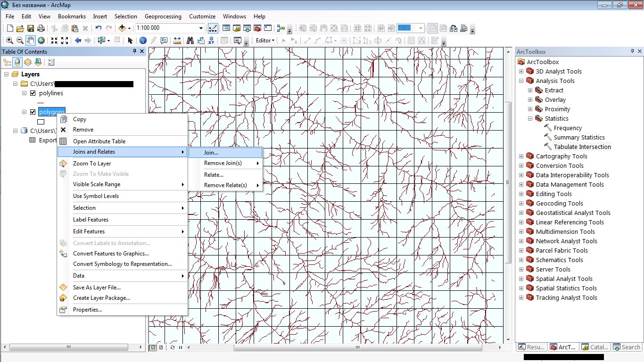Click the Go To XY icon
The width and height of the screenshot is (644, 362).
pyautogui.click(x=211, y=41)
